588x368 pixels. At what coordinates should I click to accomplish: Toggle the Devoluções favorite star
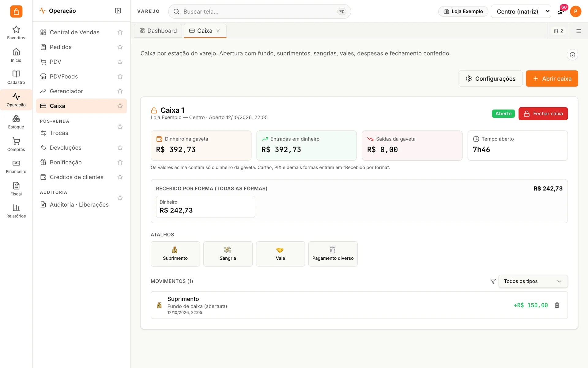click(x=120, y=148)
